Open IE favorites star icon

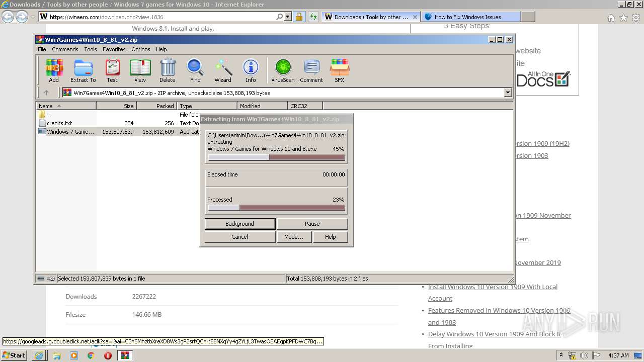point(623,18)
